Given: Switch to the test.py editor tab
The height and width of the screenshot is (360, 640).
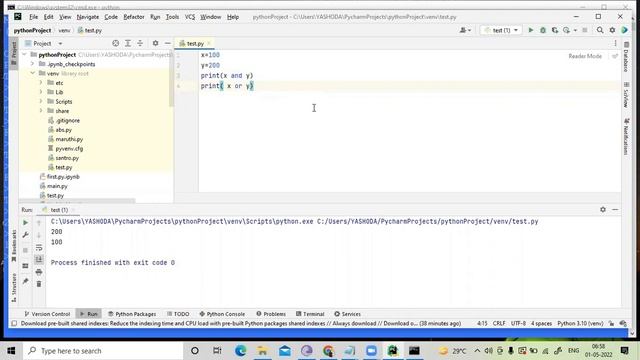Looking at the screenshot, I should (194, 43).
